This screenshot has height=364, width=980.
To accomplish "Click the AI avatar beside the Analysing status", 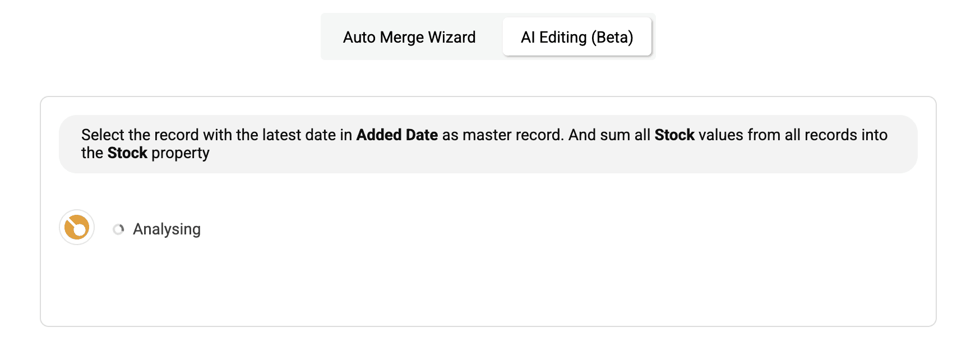I will point(77,228).
